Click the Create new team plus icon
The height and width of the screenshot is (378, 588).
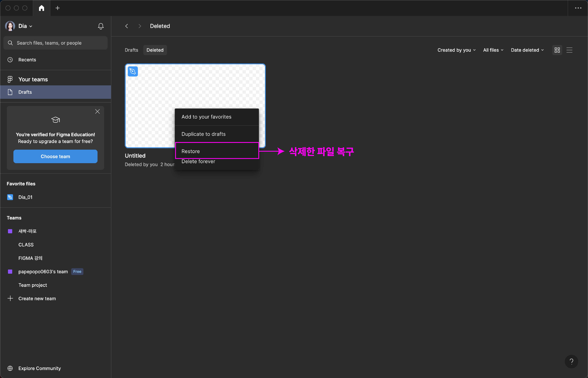10,298
